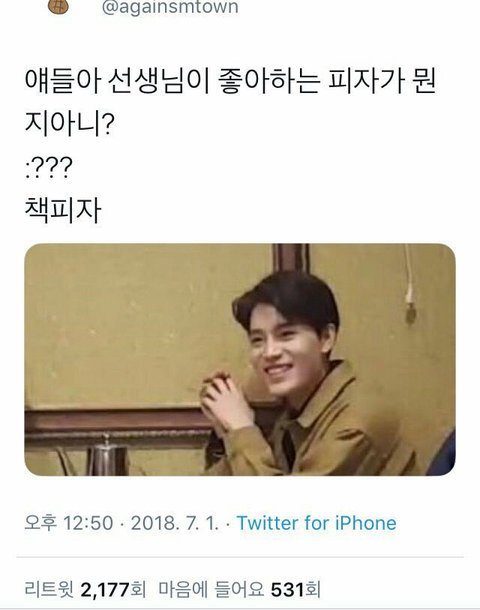480x610 pixels.
Task: Open the @againsmtown profile handle
Action: 170,7
